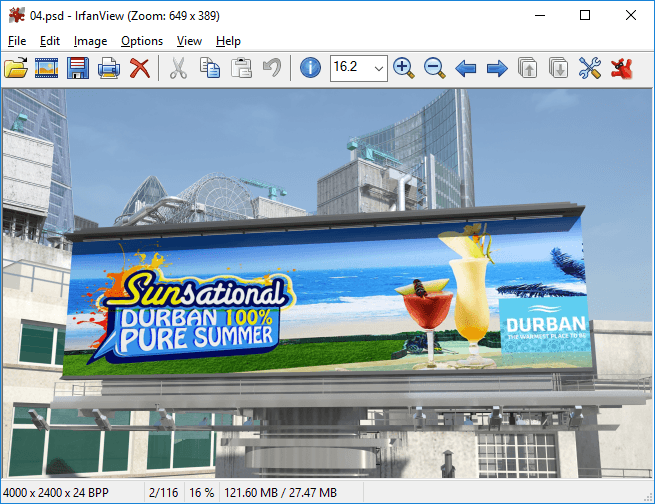Maximize the IrfanView window

coord(585,15)
